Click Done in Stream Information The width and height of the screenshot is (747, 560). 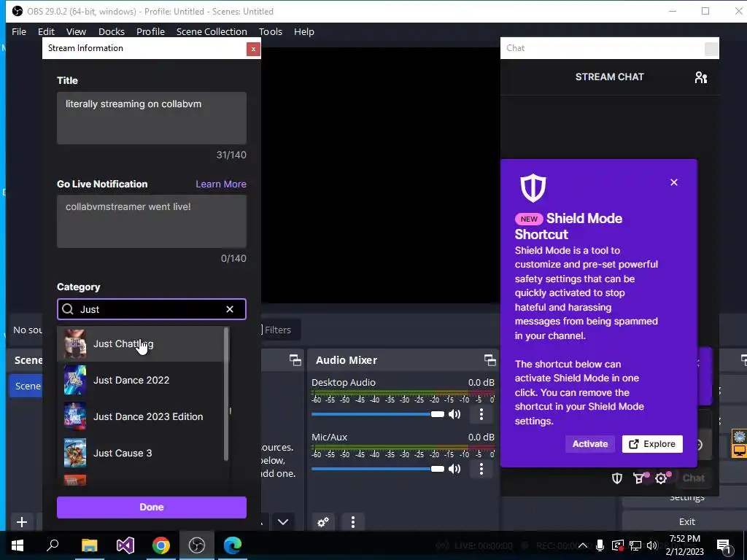[x=152, y=507]
